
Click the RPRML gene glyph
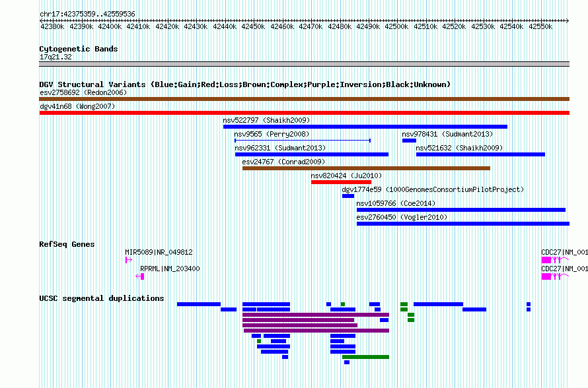140,276
